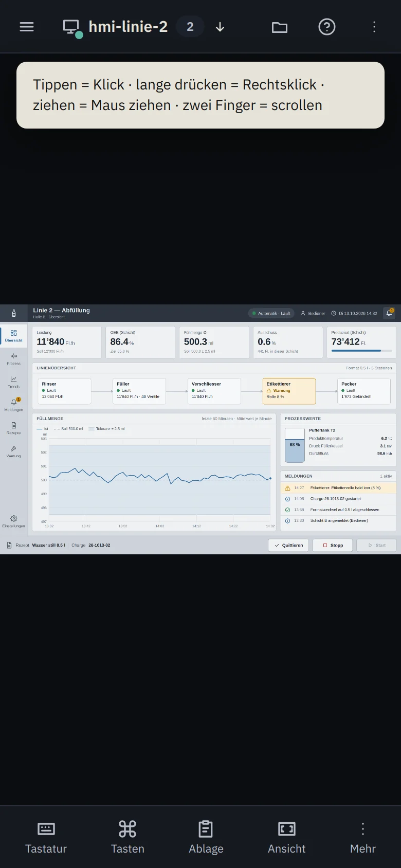Open the Tasten special keys panel
401x868 pixels.
click(x=127, y=837)
